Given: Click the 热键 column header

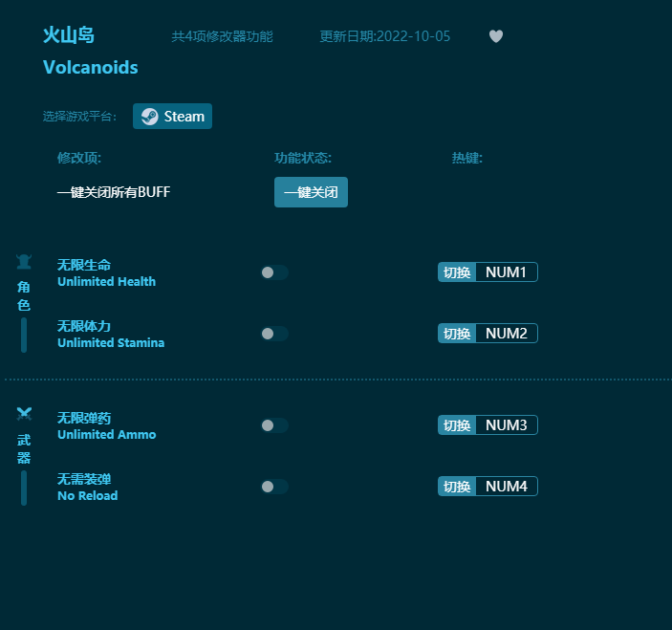Looking at the screenshot, I should 467,158.
